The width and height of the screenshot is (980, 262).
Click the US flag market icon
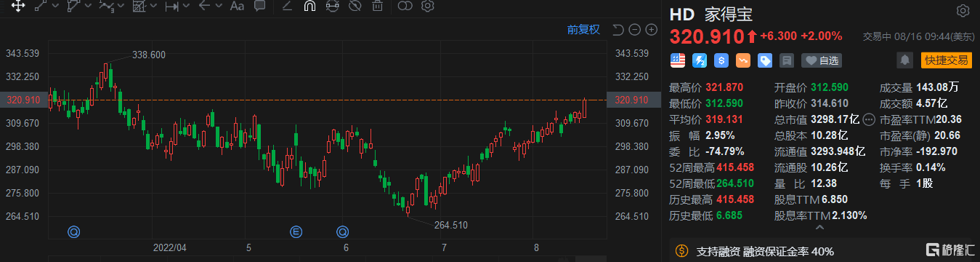[x=678, y=60]
